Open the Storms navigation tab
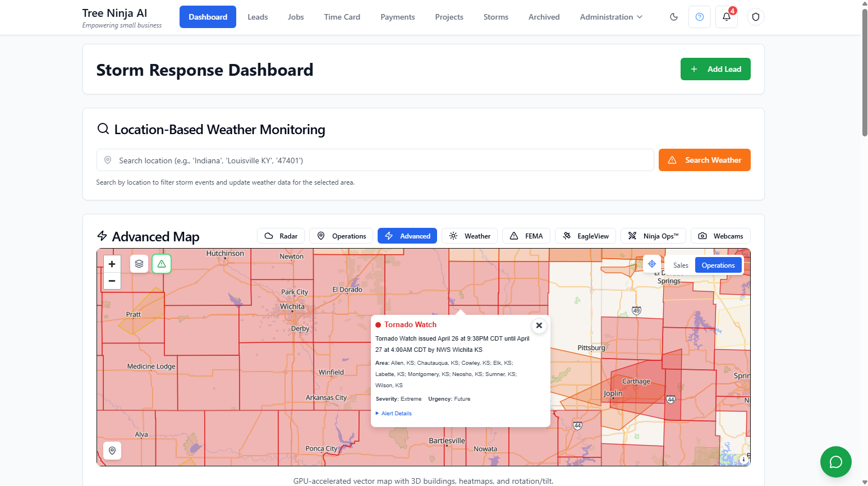 point(495,17)
